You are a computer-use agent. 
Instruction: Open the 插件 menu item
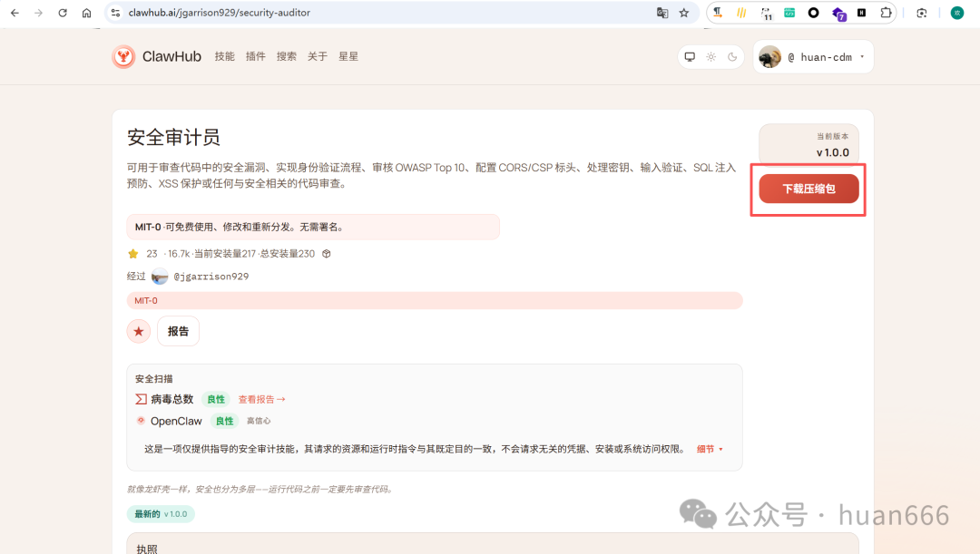click(x=255, y=55)
